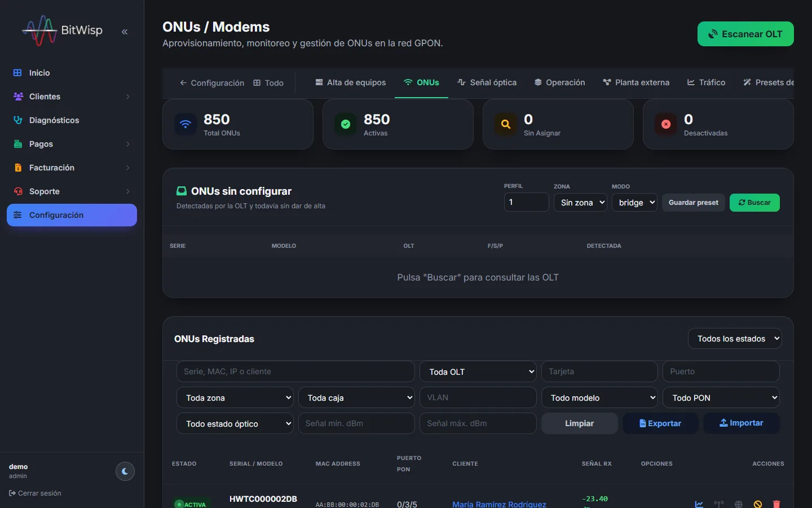Screen dimensions: 812x508
Task: Open the Modo dropdown showing bridge
Action: [x=634, y=202]
